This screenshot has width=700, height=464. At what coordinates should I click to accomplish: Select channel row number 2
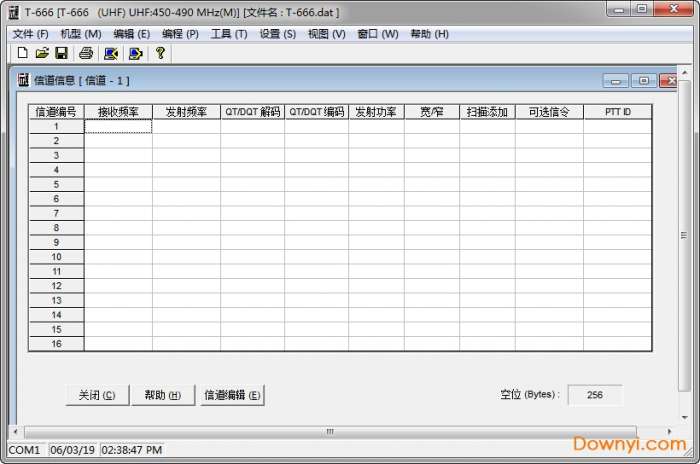point(56,141)
